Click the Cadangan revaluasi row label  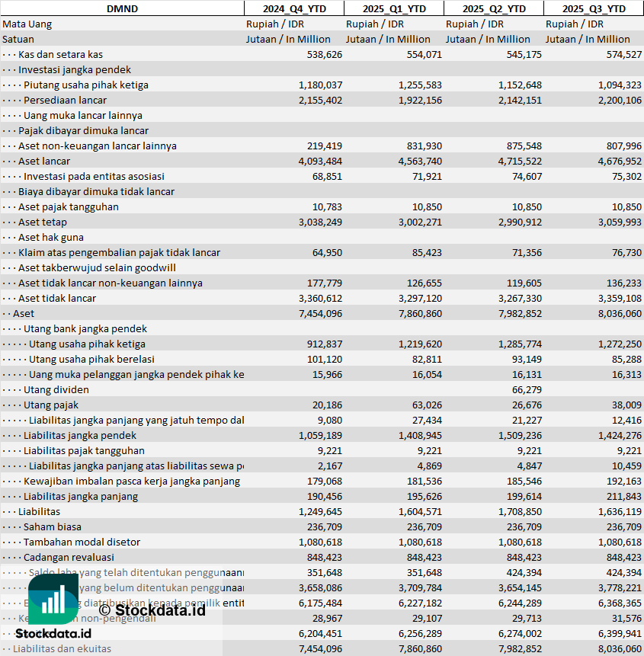(69, 557)
